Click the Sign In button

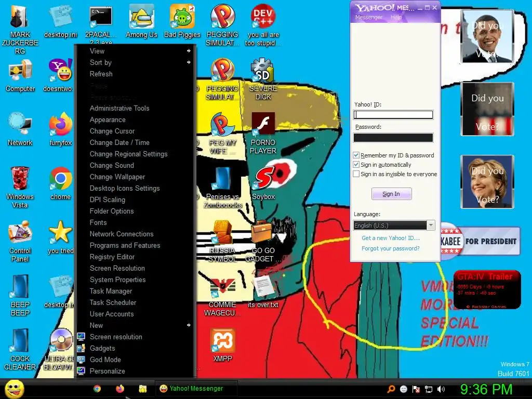tap(391, 194)
